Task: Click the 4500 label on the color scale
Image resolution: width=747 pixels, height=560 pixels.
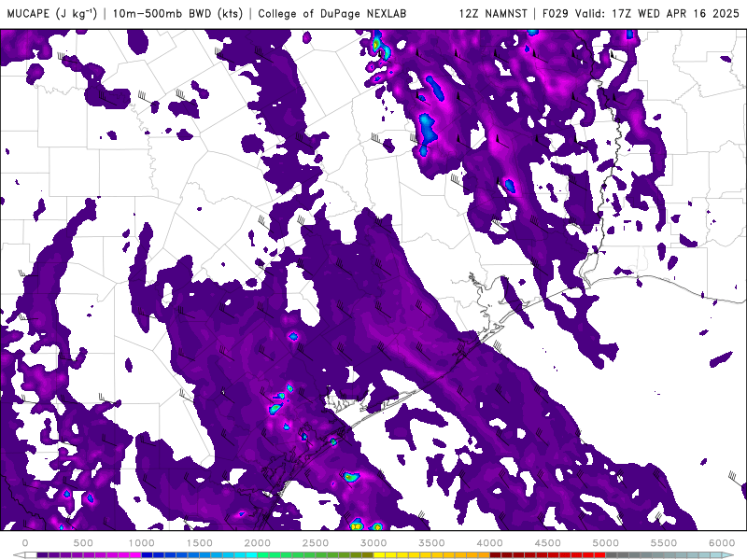Action: point(548,543)
